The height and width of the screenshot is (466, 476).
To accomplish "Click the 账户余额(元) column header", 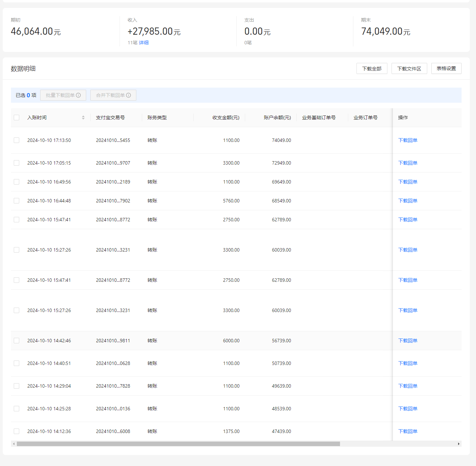I will click(277, 118).
